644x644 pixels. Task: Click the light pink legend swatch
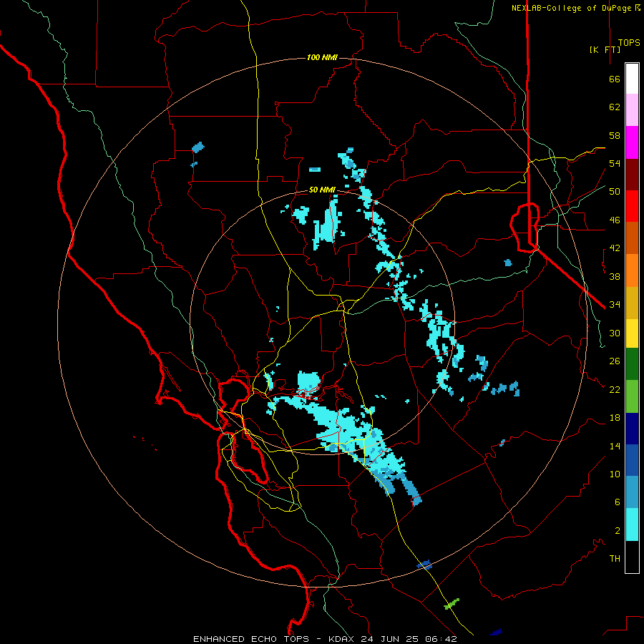[x=632, y=109]
